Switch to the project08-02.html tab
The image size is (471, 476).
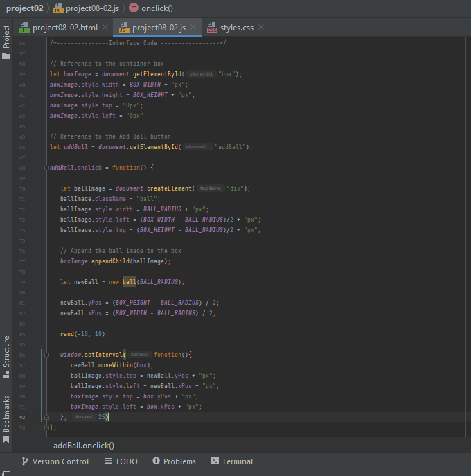pos(64,28)
